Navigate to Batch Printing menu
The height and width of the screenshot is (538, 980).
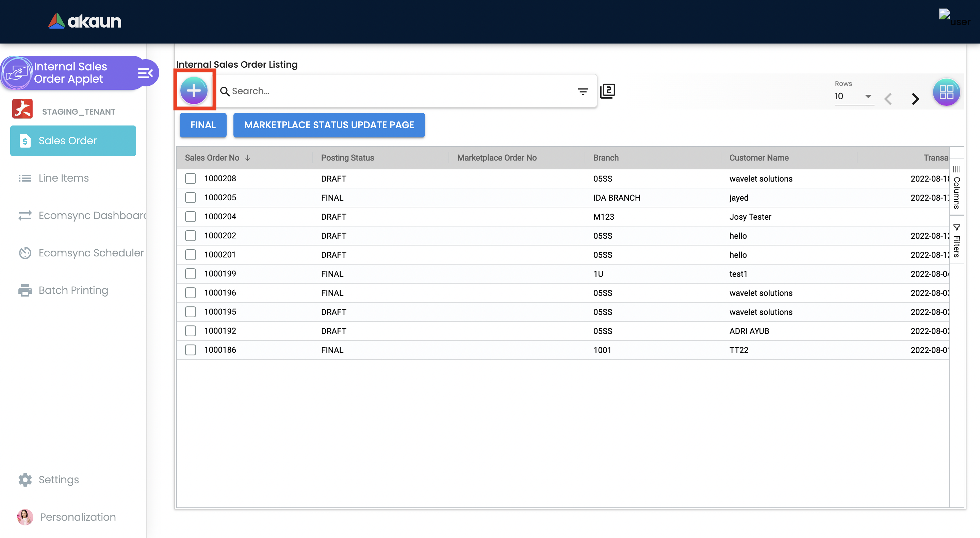(73, 290)
